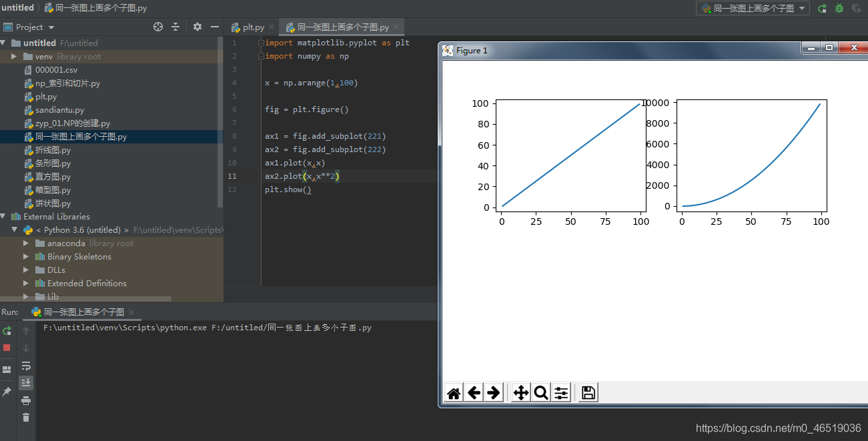
Task: Maximize the Figure 1 window
Action: coord(829,48)
